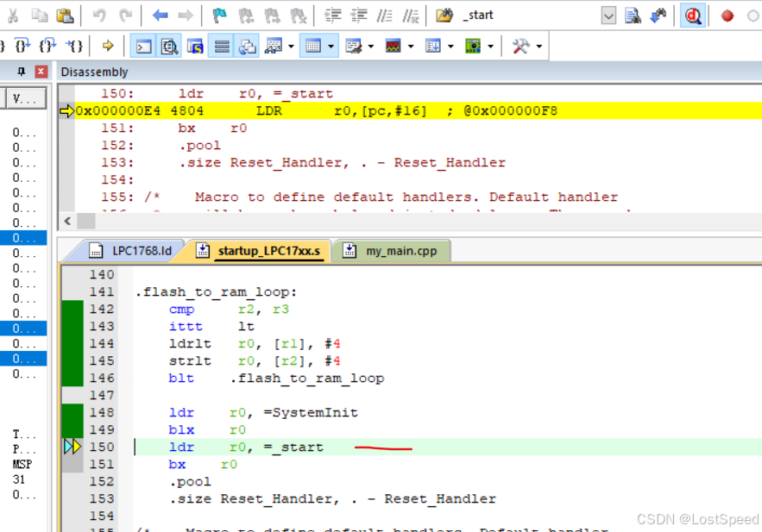The height and width of the screenshot is (532, 762).
Task: Click the Step Out braces icon
Action: click(47, 46)
